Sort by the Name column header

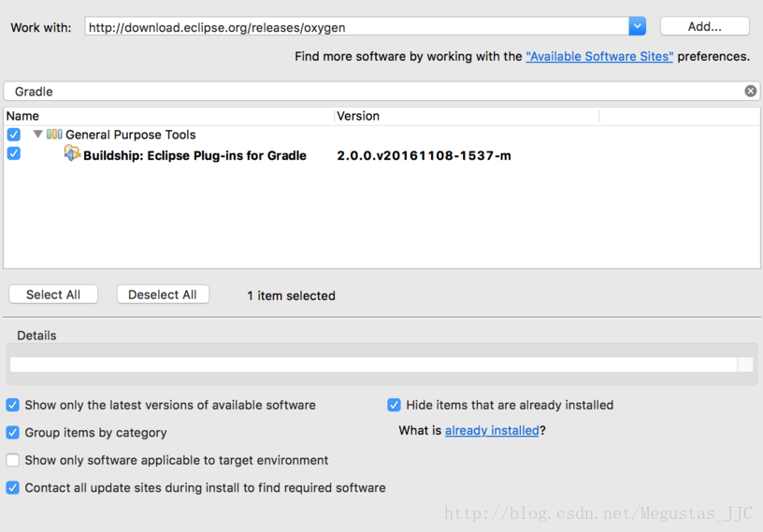pos(169,116)
